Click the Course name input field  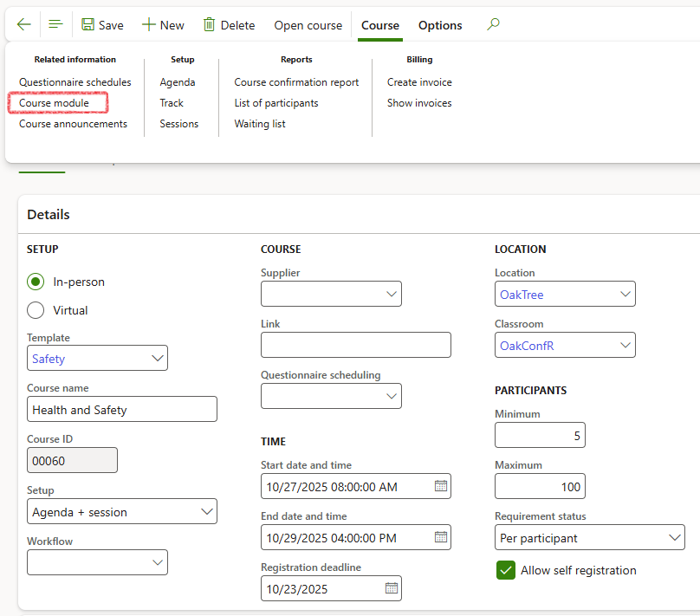click(x=122, y=410)
